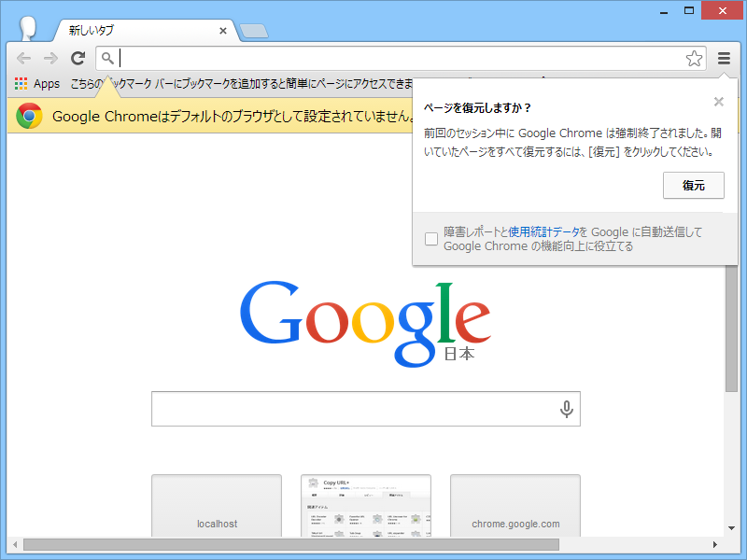747x560 pixels.
Task: Open the localhost thumbnail tile
Action: click(217, 506)
